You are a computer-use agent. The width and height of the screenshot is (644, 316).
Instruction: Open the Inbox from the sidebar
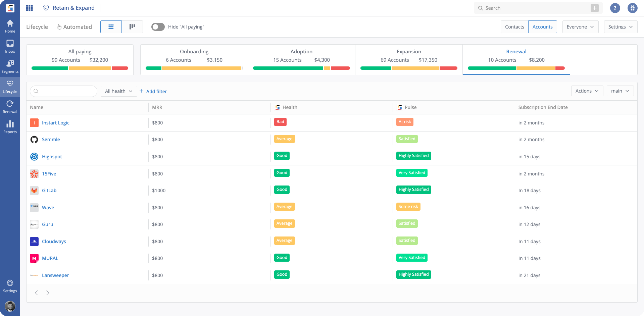click(10, 46)
